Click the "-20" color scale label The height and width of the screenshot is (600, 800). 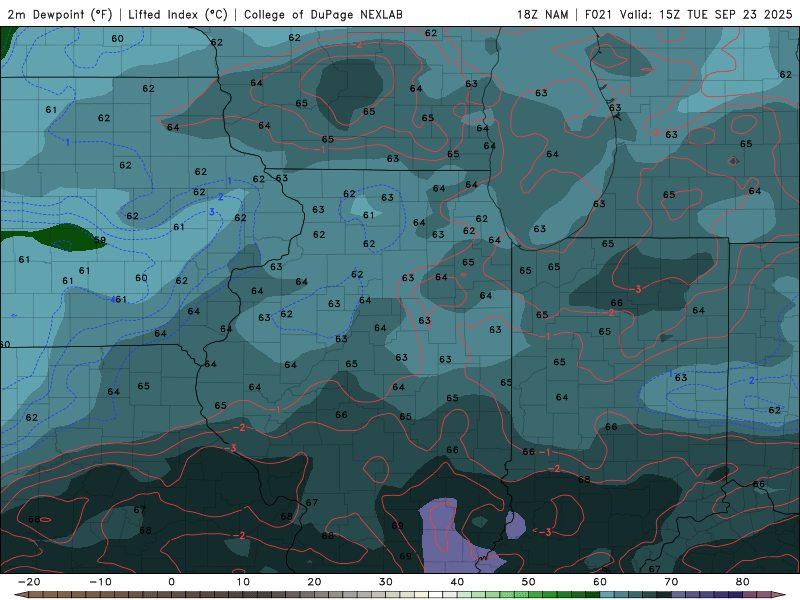coord(29,582)
